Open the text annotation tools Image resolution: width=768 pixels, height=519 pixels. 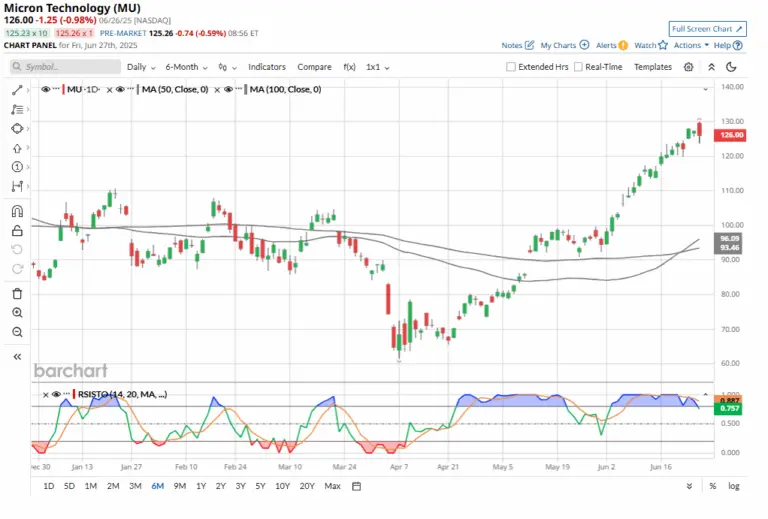[17, 110]
